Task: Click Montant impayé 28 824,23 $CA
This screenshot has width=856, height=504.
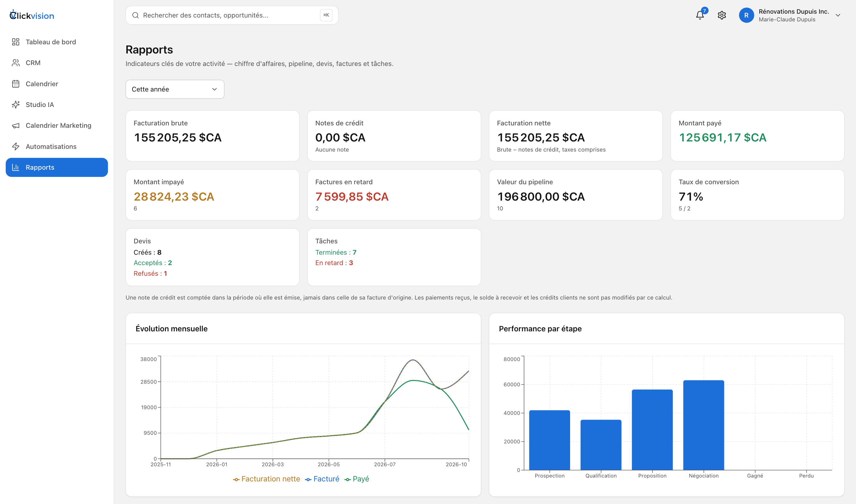Action: (x=174, y=197)
